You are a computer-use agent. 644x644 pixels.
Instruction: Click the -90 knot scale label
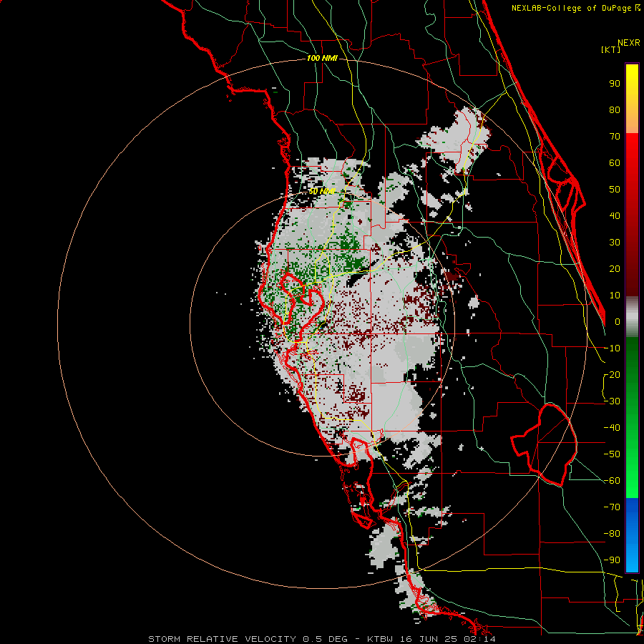coord(613,560)
